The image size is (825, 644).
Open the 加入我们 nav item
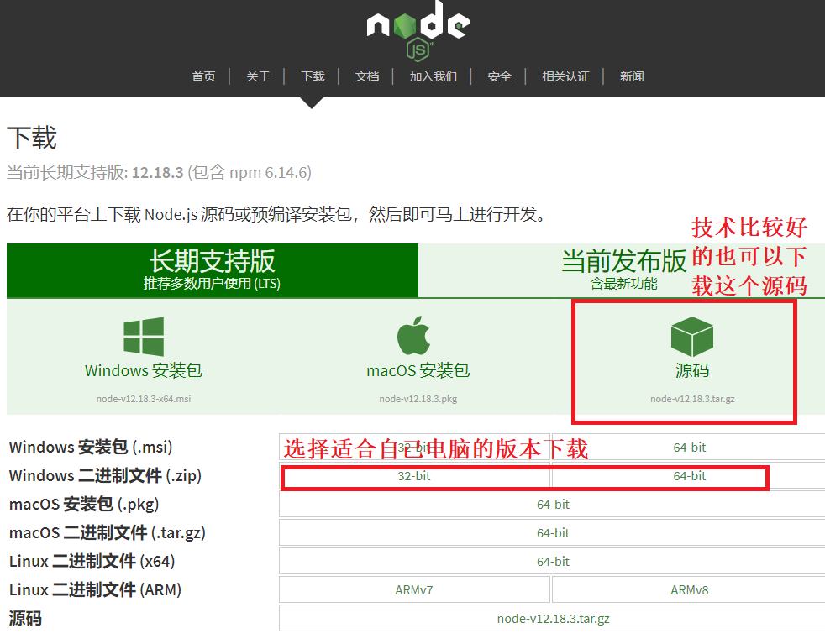[x=433, y=76]
